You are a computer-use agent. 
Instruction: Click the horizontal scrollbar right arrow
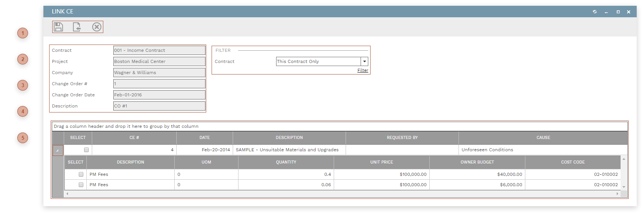click(x=617, y=194)
